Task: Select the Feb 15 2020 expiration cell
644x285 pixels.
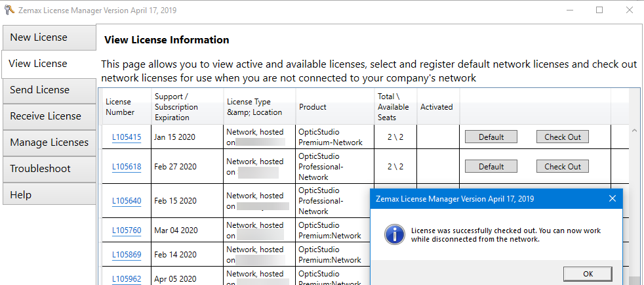Action: pos(188,201)
